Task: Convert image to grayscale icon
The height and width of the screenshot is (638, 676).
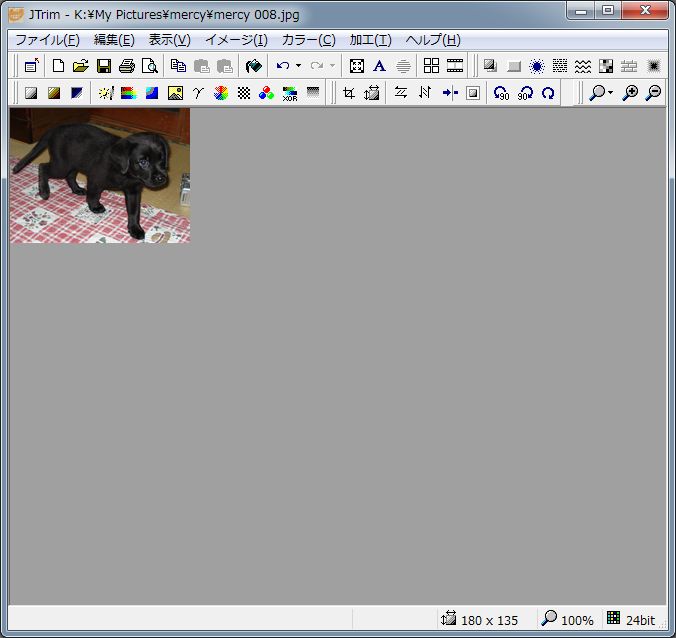Action: coord(31,93)
